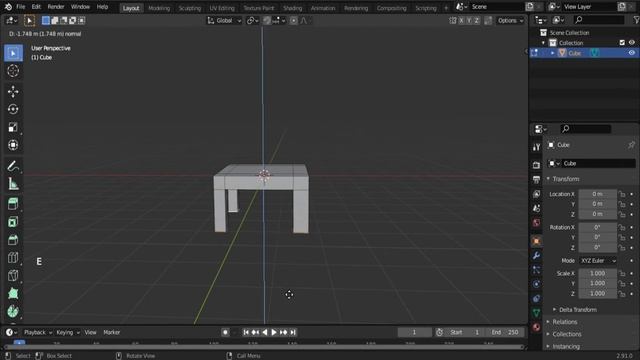Pin the Cube properties panel
Image resolution: width=640 pixels, height=360 pixels.
[x=631, y=145]
